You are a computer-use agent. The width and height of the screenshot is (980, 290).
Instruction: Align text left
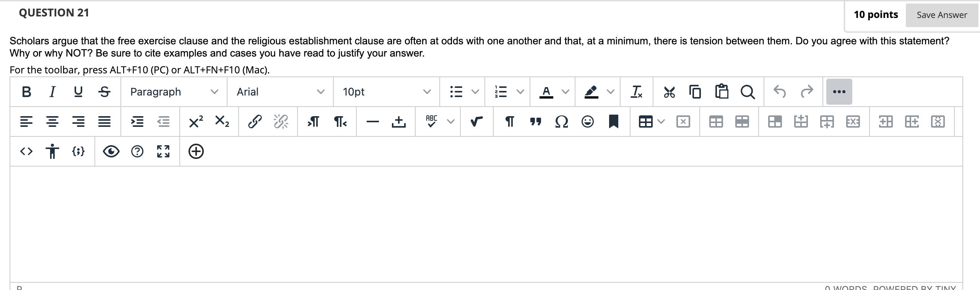[x=26, y=122]
